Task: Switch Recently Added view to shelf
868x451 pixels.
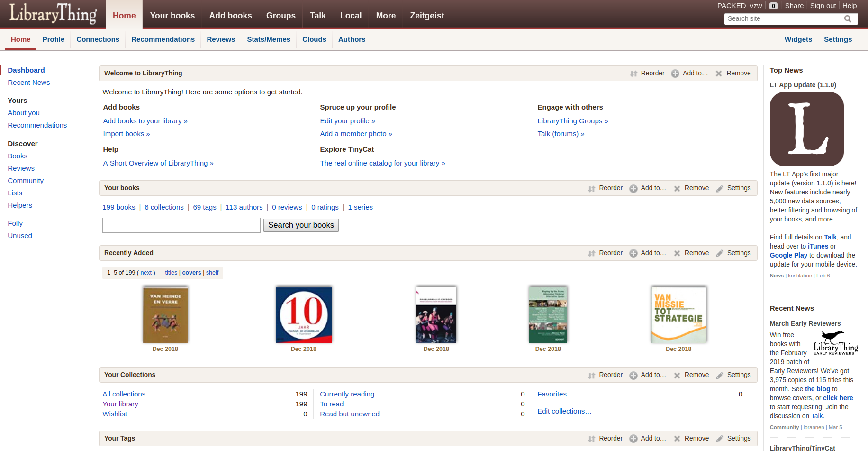Action: click(x=212, y=273)
